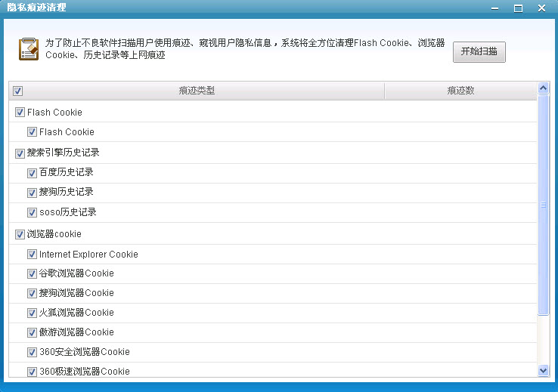The width and height of the screenshot is (558, 392).
Task: Click the scrollbar down arrow
Action: coord(543,370)
